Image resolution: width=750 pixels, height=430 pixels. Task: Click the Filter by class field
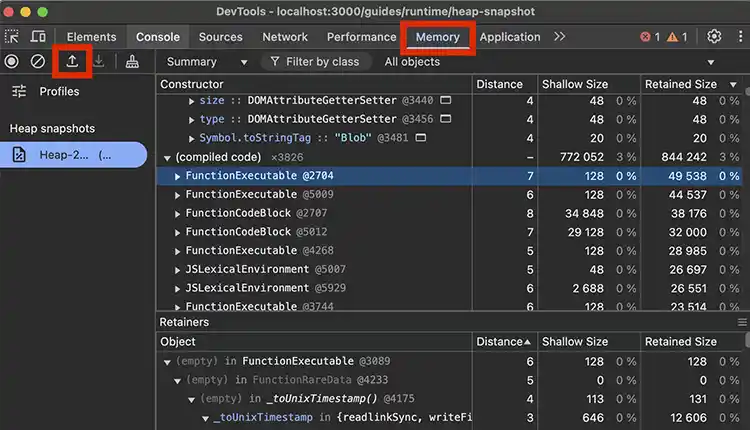tap(315, 62)
